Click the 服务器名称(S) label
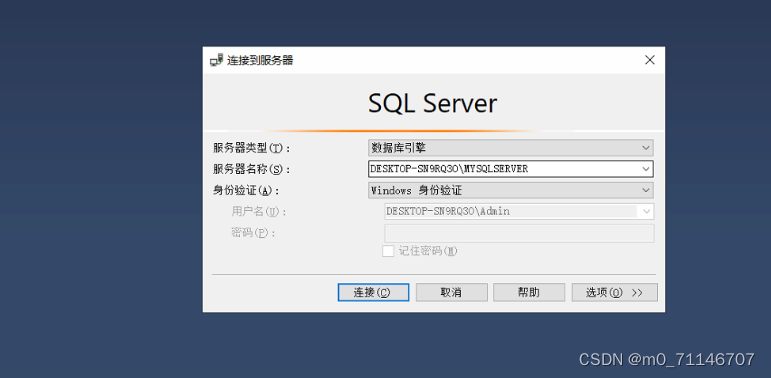 251,169
